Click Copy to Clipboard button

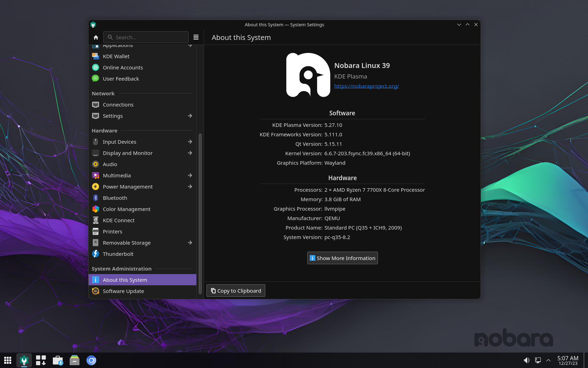pyautogui.click(x=236, y=291)
